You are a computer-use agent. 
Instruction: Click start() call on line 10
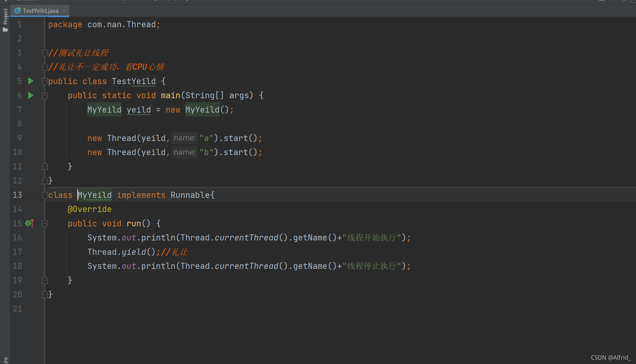click(x=240, y=152)
